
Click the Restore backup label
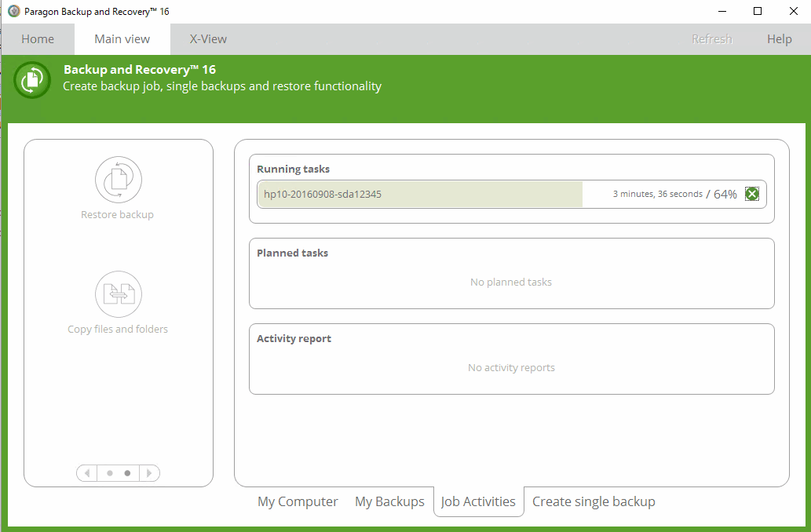pos(118,214)
